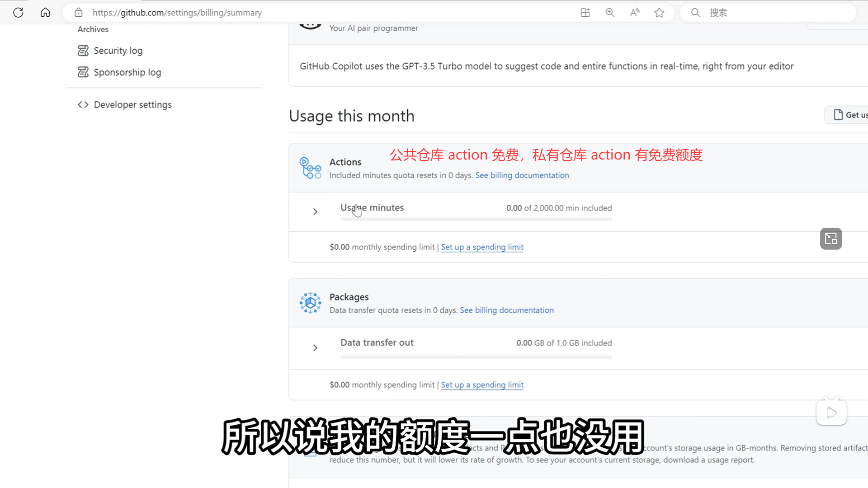Activate the read aloud icon

point(635,13)
